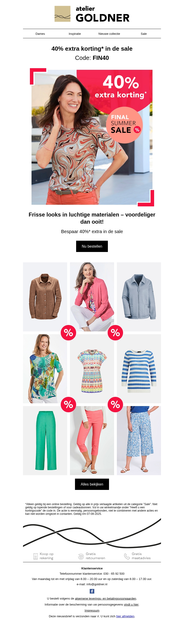This screenshot has width=184, height=644.
Task: Open the Impressum link
Action: click(x=92, y=611)
